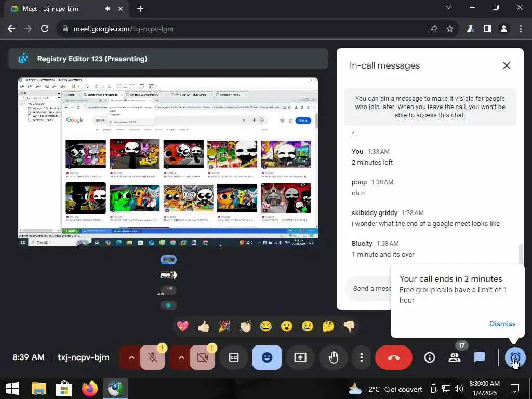Mute the tab using the speaker icon
The height and width of the screenshot is (399, 532).
pyautogui.click(x=107, y=9)
